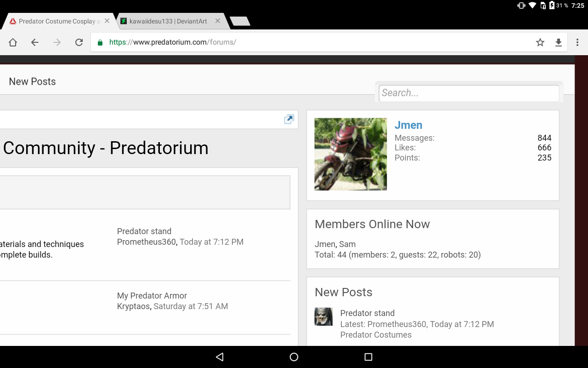Open the Today at 7:12 PM timestamp

(x=212, y=242)
